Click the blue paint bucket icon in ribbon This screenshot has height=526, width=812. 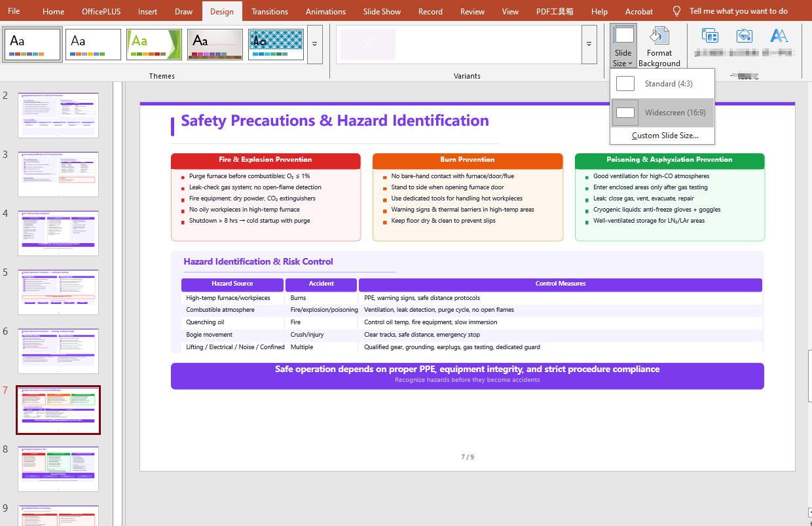tap(745, 36)
